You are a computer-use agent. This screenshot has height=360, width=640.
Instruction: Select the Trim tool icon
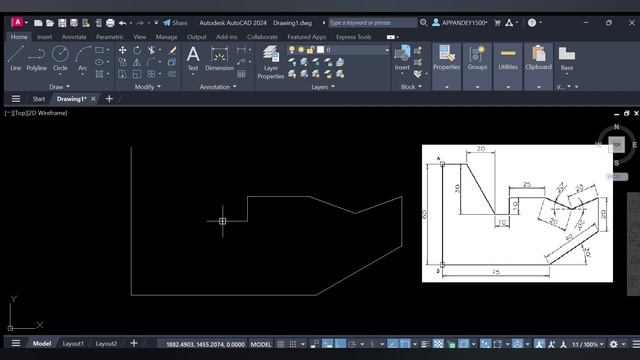tap(151, 50)
